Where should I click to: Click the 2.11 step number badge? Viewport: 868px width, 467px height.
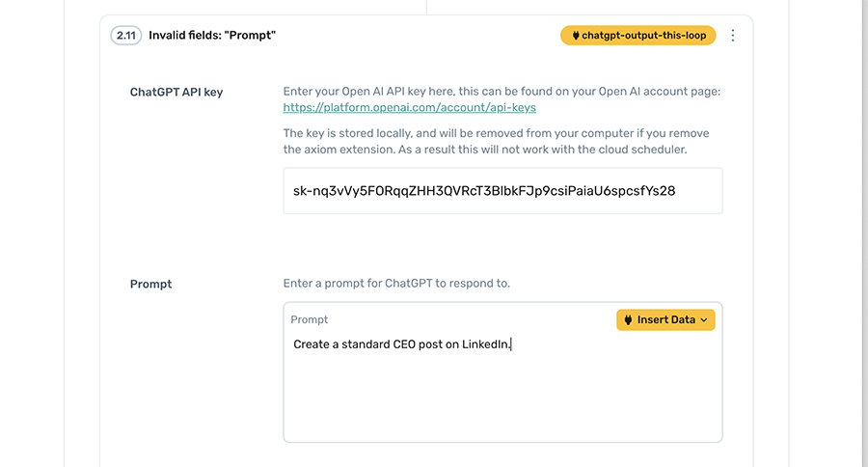point(127,36)
